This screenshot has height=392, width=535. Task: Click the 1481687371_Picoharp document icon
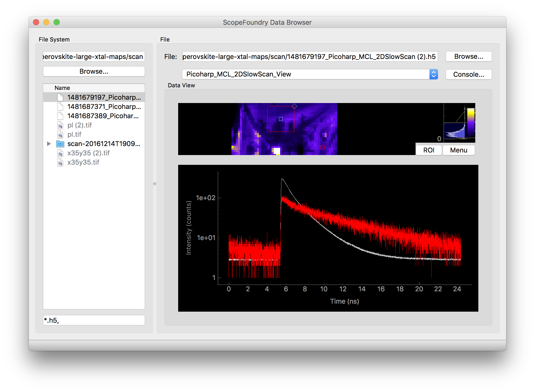[x=60, y=106]
